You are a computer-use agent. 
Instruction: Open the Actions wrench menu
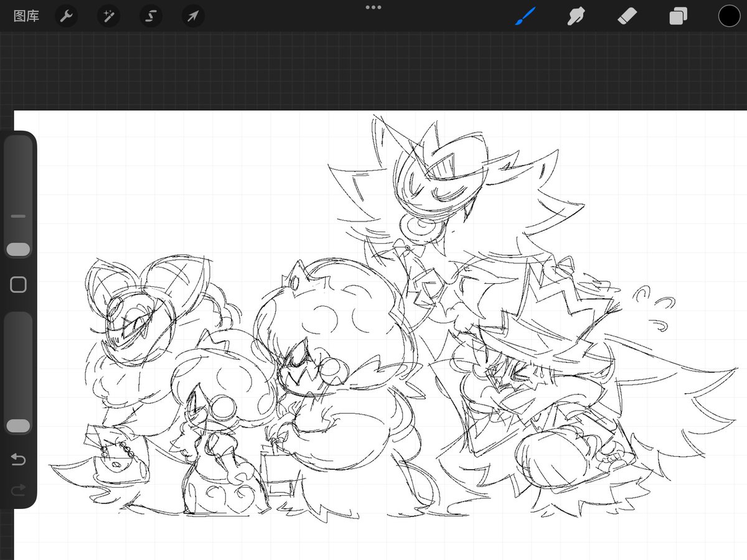point(66,16)
